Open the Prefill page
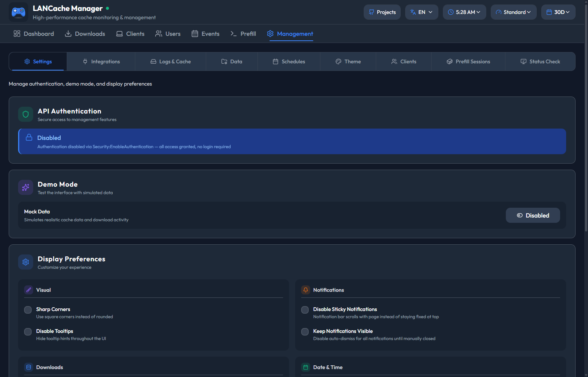 (x=243, y=34)
